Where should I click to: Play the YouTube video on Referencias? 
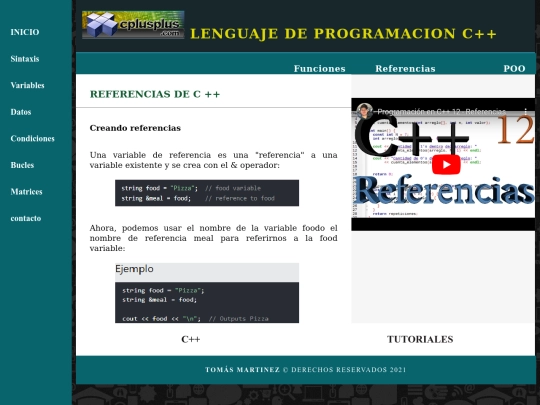tap(446, 165)
